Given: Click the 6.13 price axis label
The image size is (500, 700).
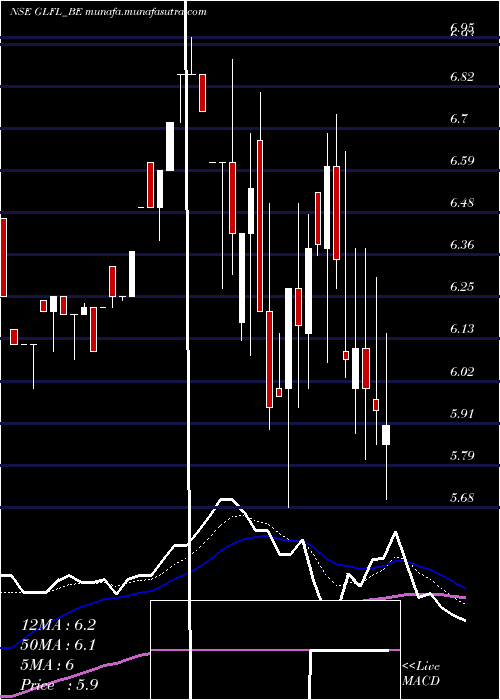Looking at the screenshot, I should (x=462, y=329).
